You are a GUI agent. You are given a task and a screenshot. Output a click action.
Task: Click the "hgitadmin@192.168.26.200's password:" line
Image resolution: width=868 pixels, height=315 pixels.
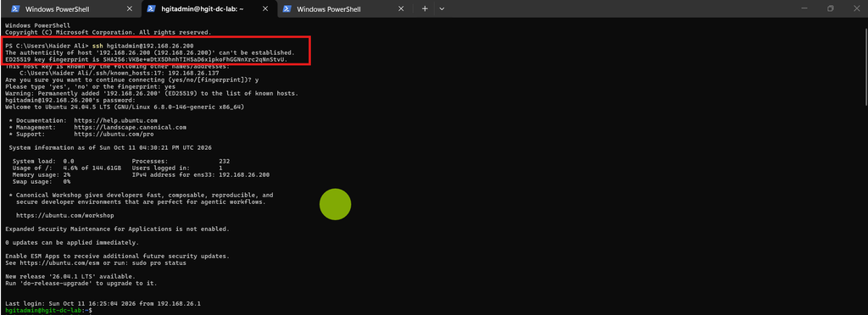tap(70, 100)
